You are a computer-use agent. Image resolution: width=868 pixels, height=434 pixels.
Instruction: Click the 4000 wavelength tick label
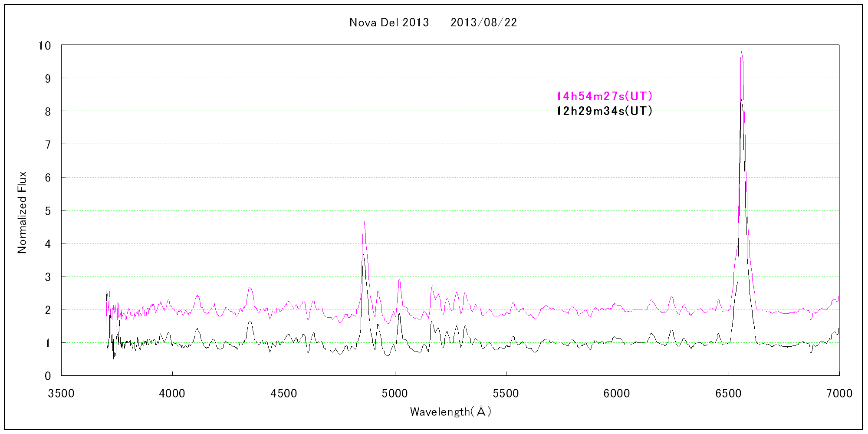coord(172,394)
